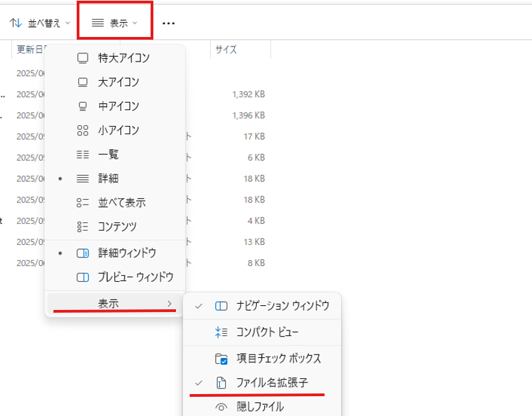The height and width of the screenshot is (416, 532).
Task: Choose the Tiles (並べて表示) view icon
Action: (83, 203)
